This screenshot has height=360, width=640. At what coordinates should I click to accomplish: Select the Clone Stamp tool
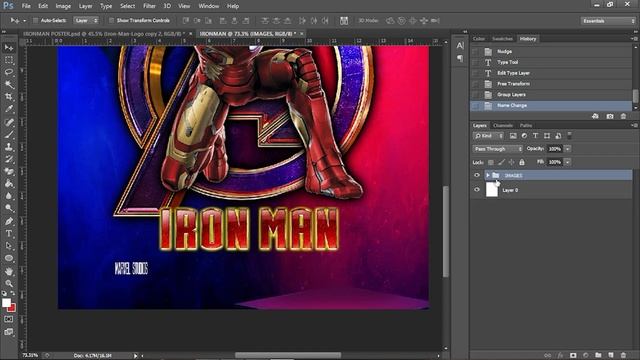(9, 147)
